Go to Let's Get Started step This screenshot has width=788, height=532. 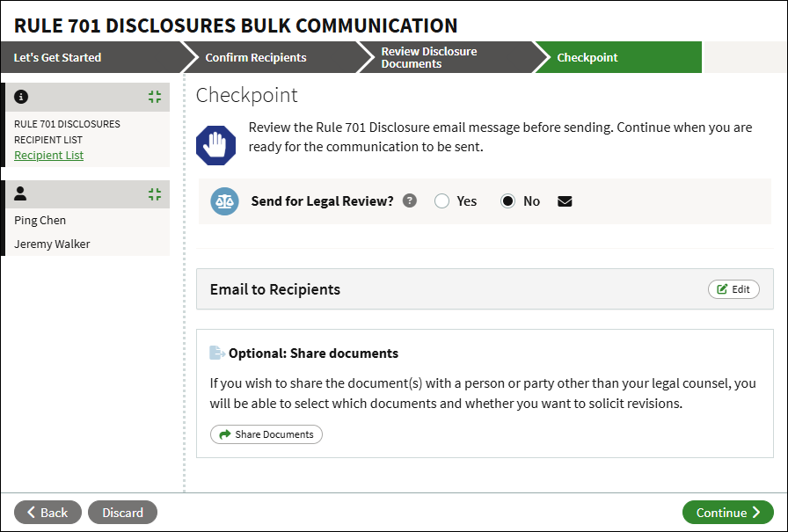pyautogui.click(x=58, y=58)
